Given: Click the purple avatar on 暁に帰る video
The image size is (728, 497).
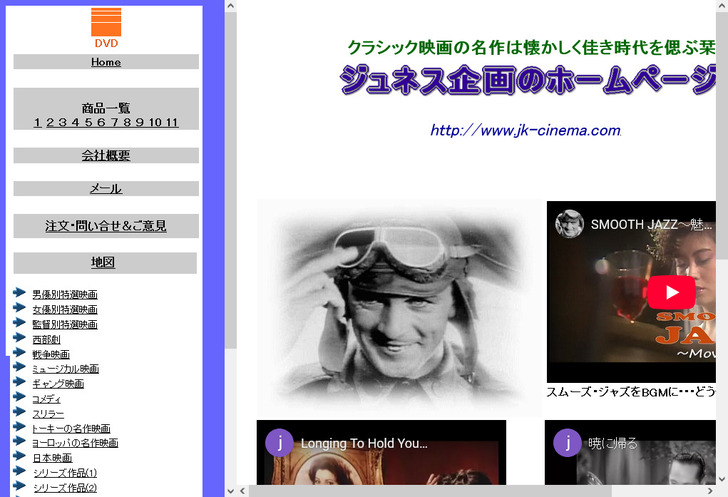Looking at the screenshot, I should (x=567, y=443).
